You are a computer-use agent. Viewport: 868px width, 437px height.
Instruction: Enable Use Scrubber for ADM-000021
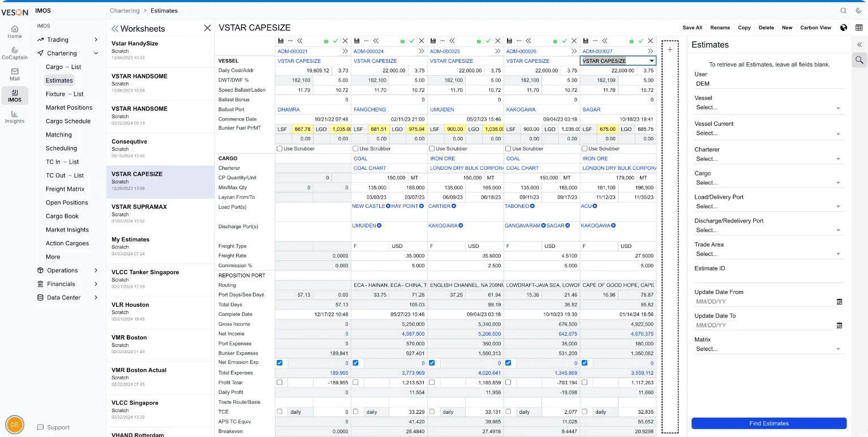[x=280, y=148]
